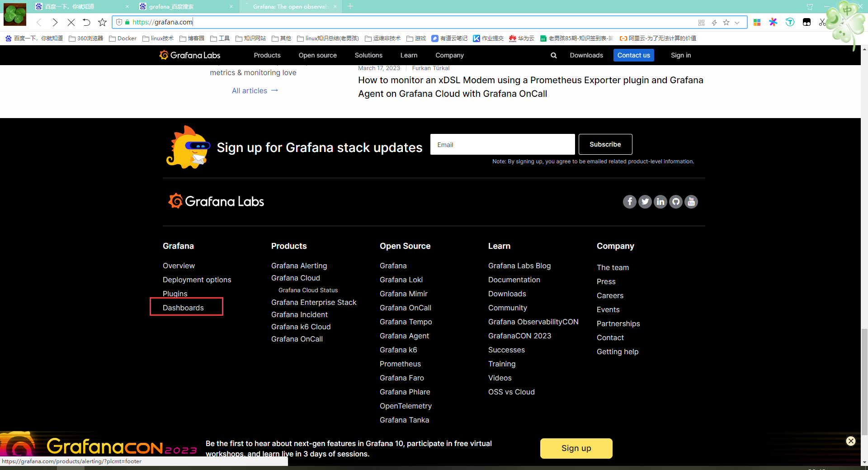This screenshot has width=868, height=470.
Task: Show the QR code for this page
Action: coord(701,23)
